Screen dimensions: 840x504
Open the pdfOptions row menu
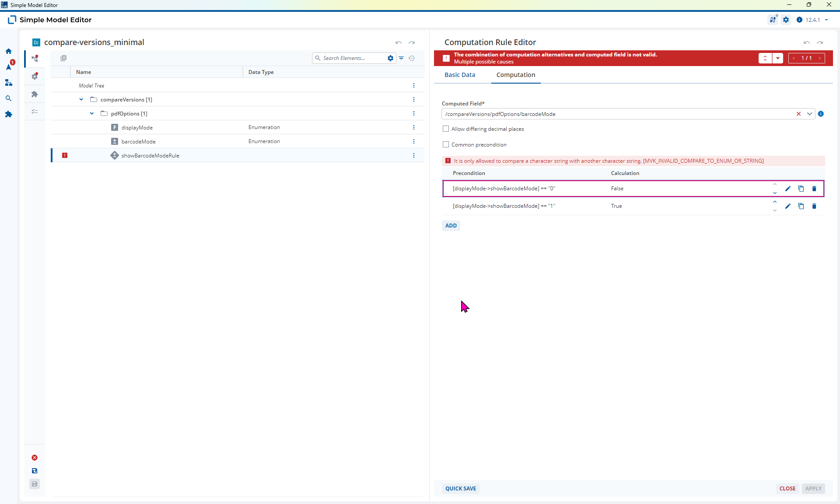point(413,113)
